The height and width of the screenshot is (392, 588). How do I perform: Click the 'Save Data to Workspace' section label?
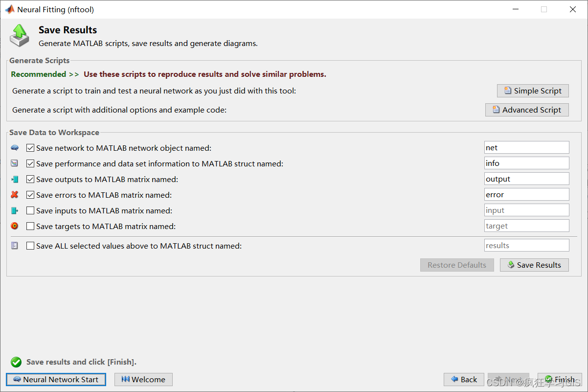click(x=54, y=133)
